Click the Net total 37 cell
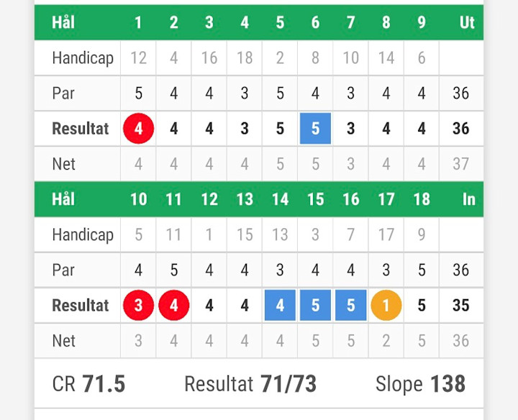The image size is (518, 420). (461, 164)
